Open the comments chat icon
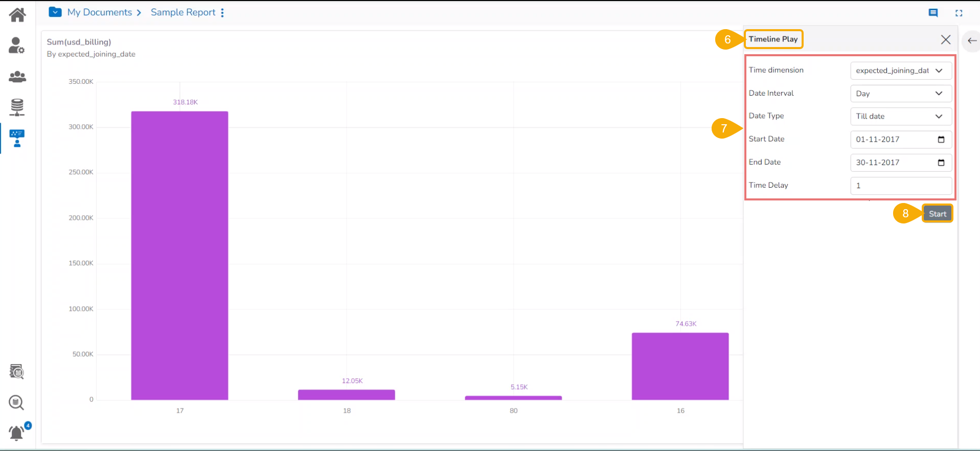Viewport: 980px width, 451px height. coord(933,13)
